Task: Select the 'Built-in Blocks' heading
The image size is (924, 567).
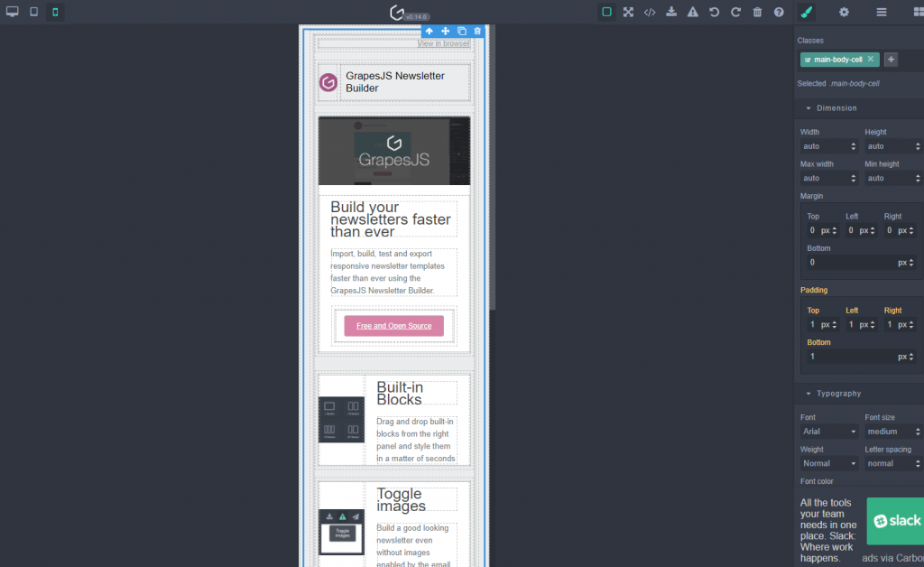Action: click(x=416, y=393)
